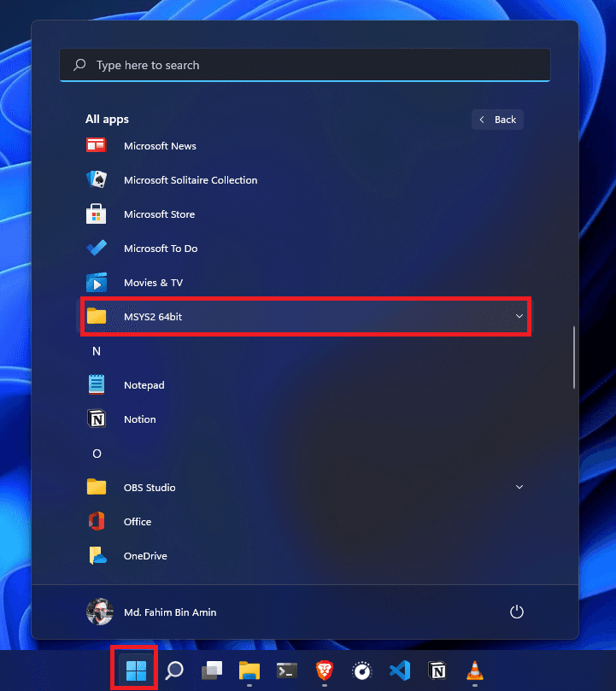
Task: Open VS Code from taskbar
Action: click(x=400, y=671)
